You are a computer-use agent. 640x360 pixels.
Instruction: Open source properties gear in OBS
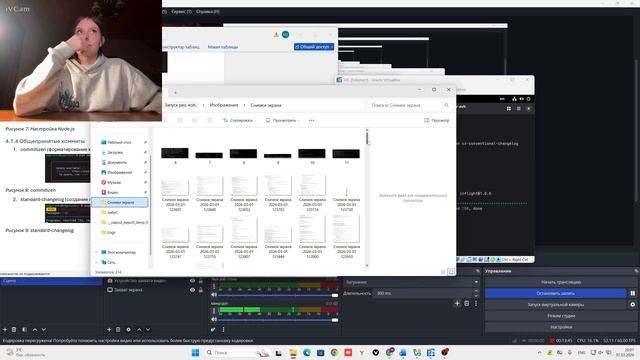(129, 329)
